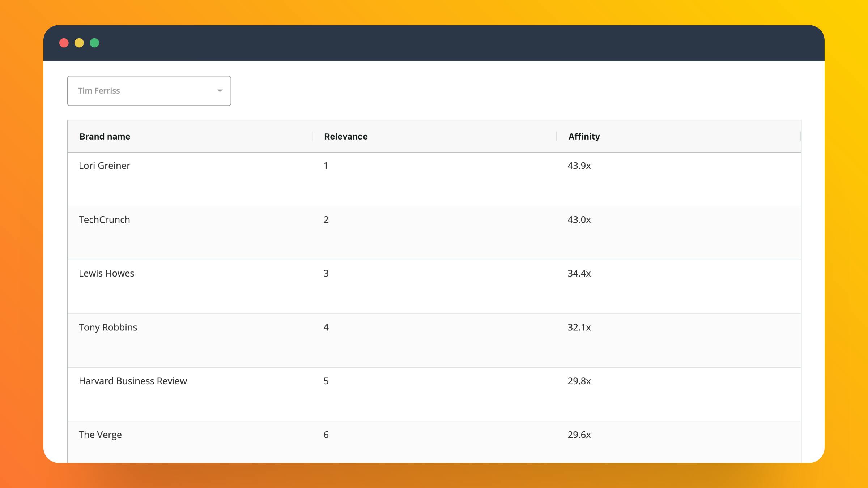Open the Tim Ferriss dropdown
This screenshot has width=868, height=488.
tap(149, 91)
